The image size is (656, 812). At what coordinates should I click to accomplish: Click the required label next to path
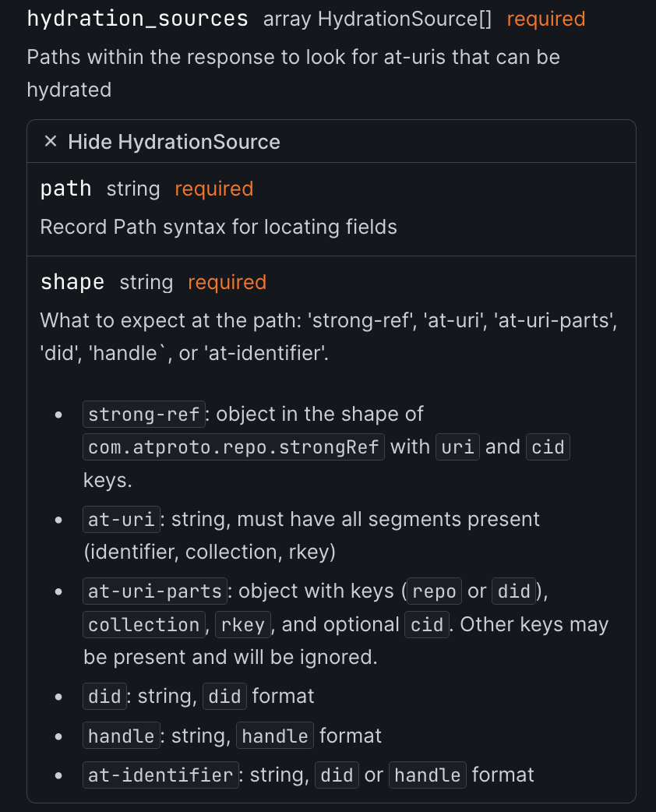click(x=213, y=189)
